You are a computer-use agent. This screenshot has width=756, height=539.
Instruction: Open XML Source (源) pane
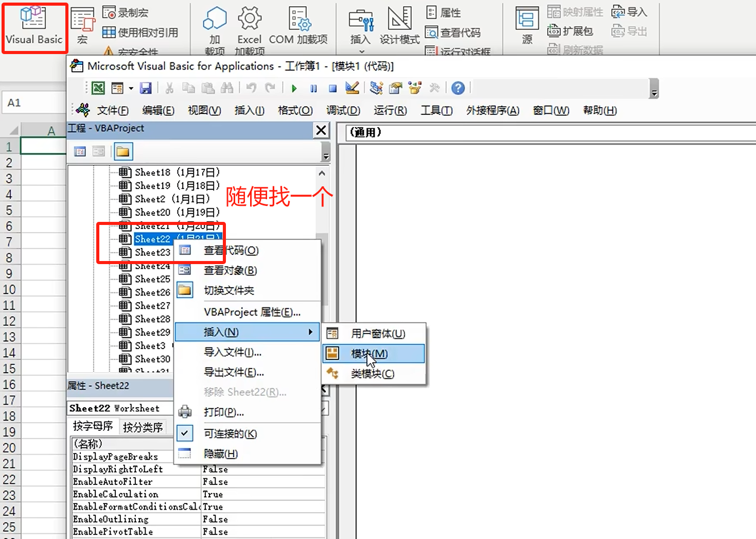[527, 26]
